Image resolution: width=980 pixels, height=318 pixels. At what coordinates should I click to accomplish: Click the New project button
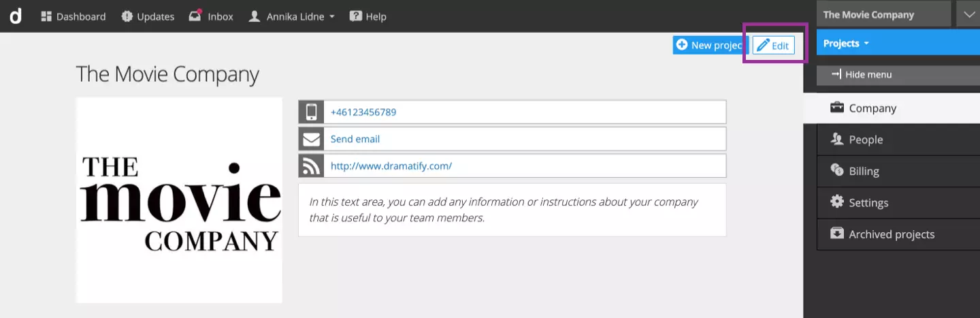[709, 45]
